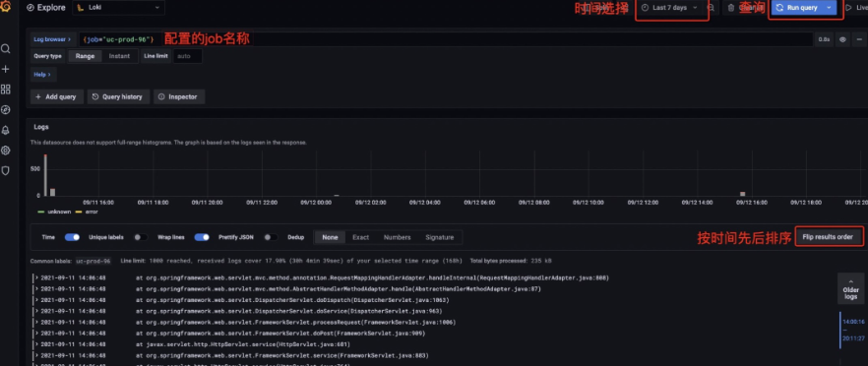
Task: Set Dedup to Exact
Action: (x=361, y=237)
